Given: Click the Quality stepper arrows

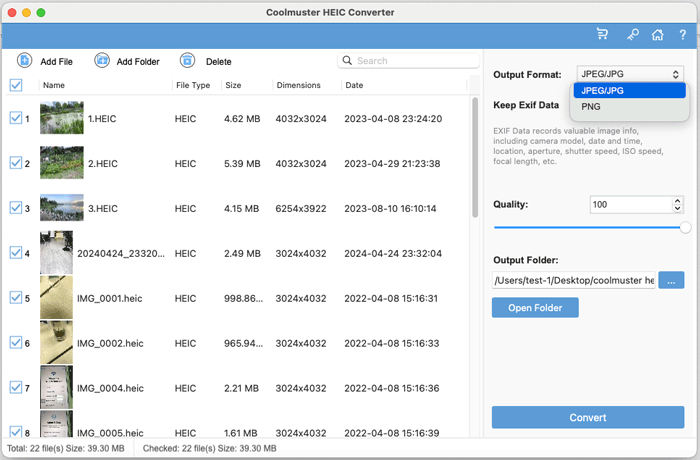Looking at the screenshot, I should [678, 205].
